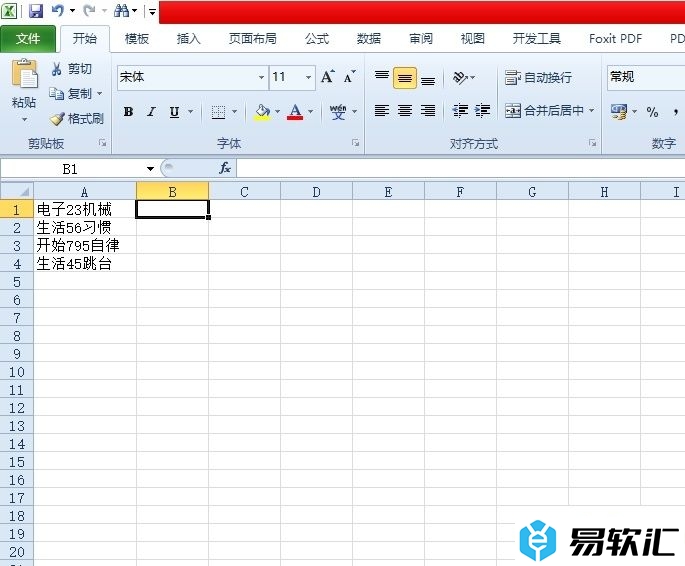
Task: Click the percent style icon
Action: tap(652, 112)
